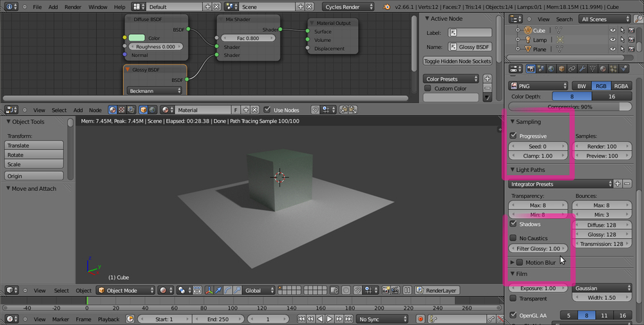
Task: Enable the No Caustics checkbox
Action: click(513, 238)
